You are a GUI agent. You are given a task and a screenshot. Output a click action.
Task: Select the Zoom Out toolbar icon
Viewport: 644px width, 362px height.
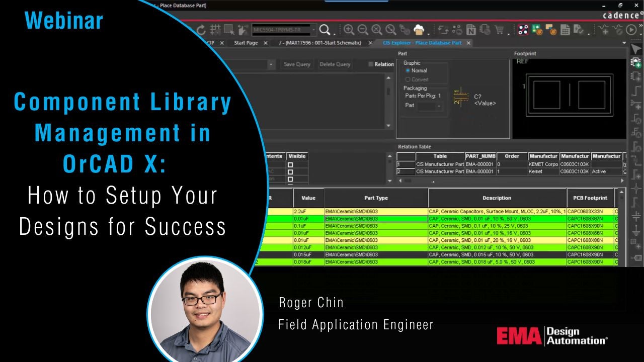point(363,29)
